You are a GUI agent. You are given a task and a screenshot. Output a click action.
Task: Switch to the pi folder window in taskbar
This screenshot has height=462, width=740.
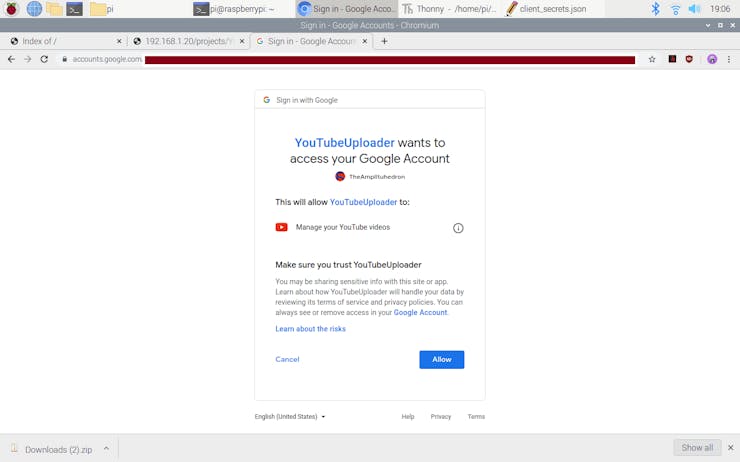[x=103, y=8]
